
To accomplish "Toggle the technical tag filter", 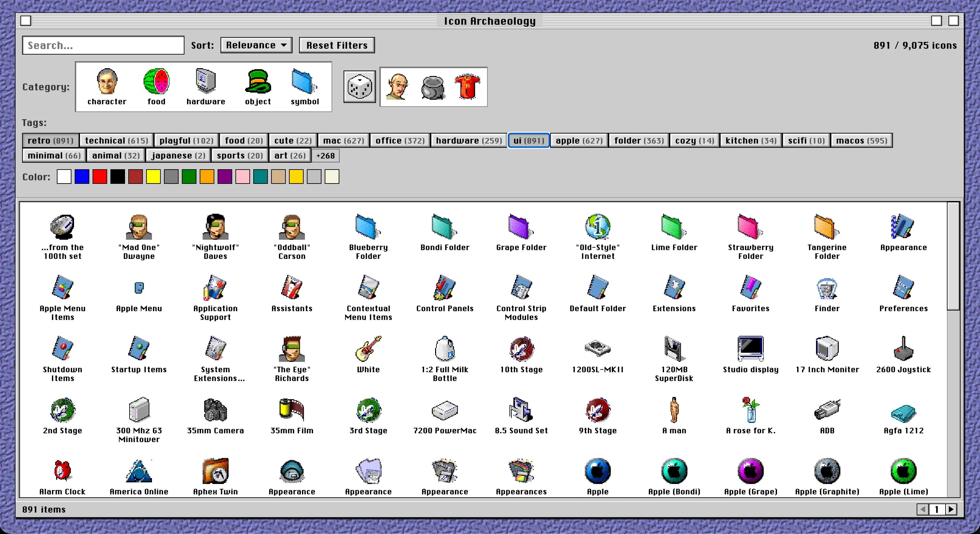I will point(117,140).
